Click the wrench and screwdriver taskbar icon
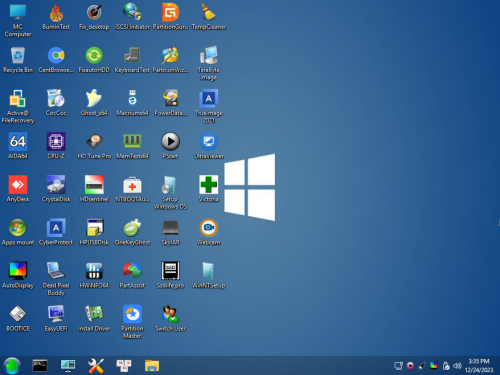This screenshot has height=375, width=500. pos(96,366)
